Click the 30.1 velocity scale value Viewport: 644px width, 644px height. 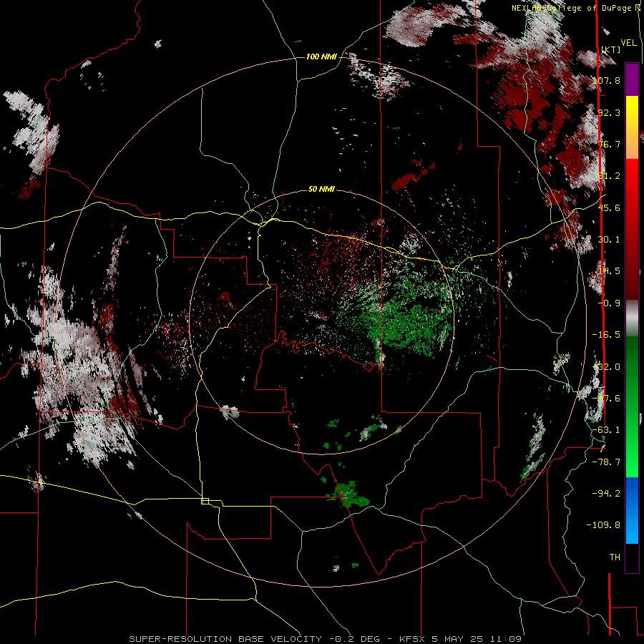tap(609, 240)
